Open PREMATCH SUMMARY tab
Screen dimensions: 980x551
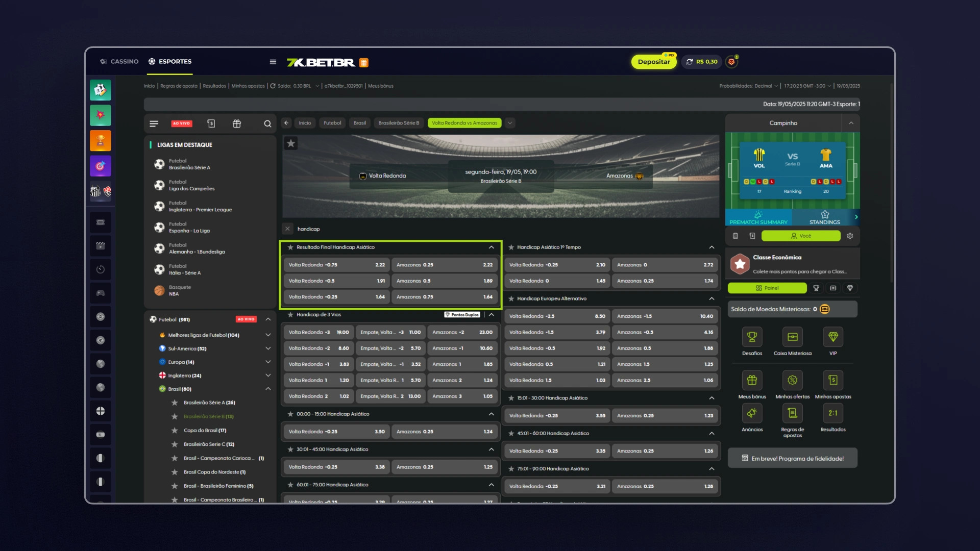coord(758,217)
